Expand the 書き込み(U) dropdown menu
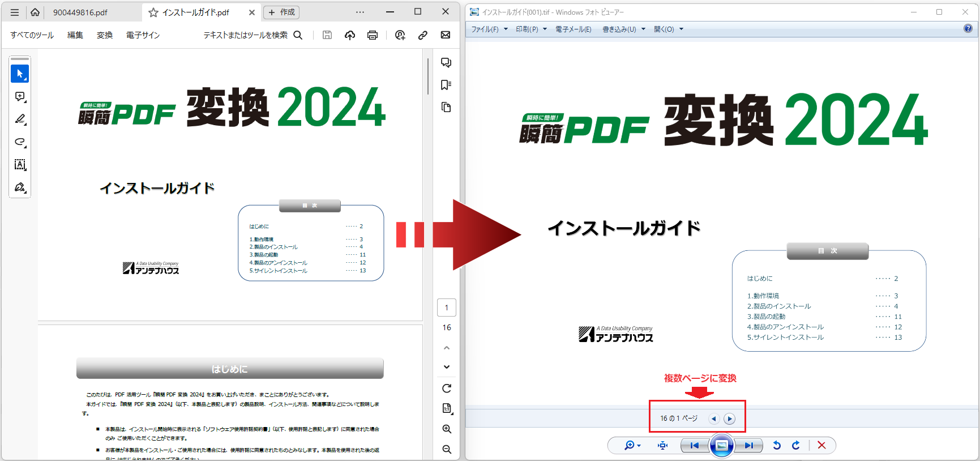The image size is (980, 461). click(623, 29)
